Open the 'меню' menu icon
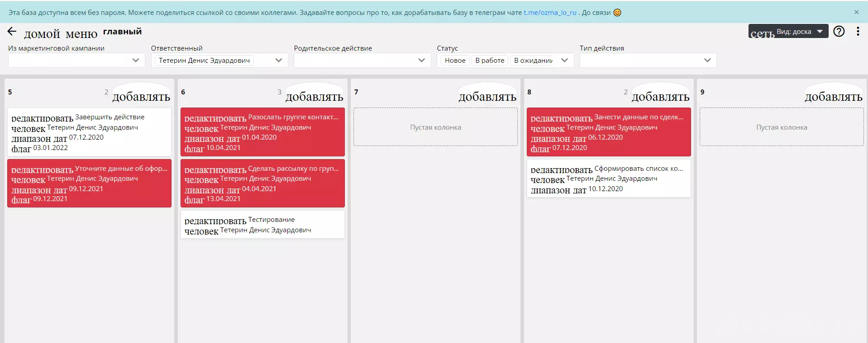 tap(81, 33)
